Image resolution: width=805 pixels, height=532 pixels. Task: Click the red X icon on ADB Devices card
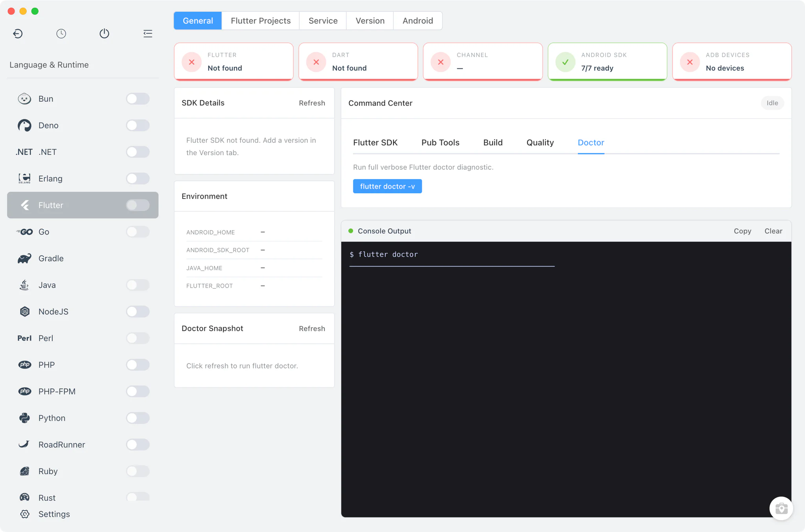[690, 62]
